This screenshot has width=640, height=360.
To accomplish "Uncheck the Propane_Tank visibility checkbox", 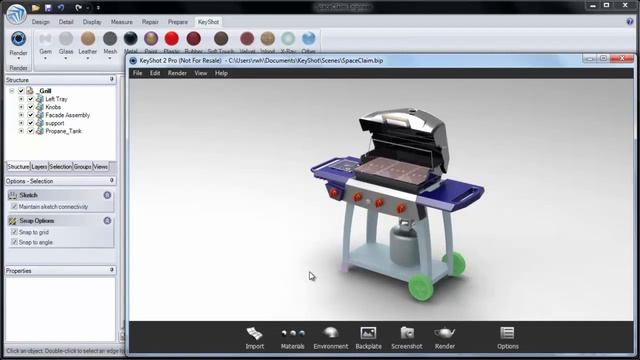I will click(x=31, y=131).
